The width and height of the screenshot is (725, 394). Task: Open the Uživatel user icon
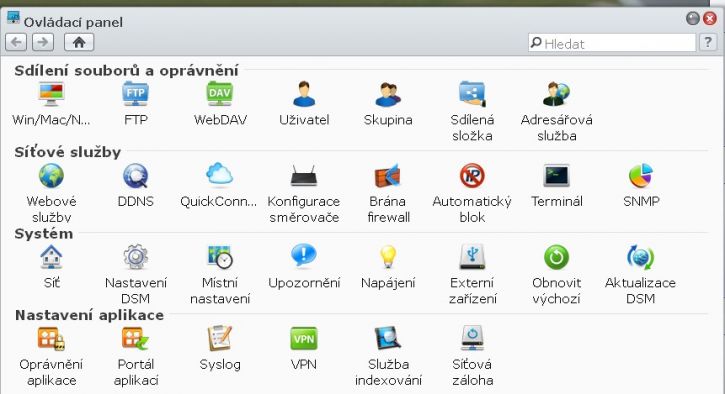coord(304,94)
